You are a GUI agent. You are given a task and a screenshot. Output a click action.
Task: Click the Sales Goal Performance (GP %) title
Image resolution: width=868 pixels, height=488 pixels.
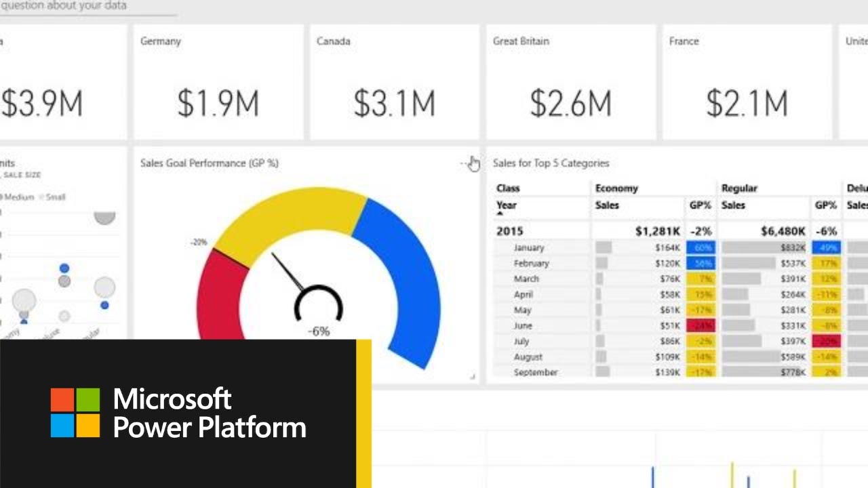(210, 163)
